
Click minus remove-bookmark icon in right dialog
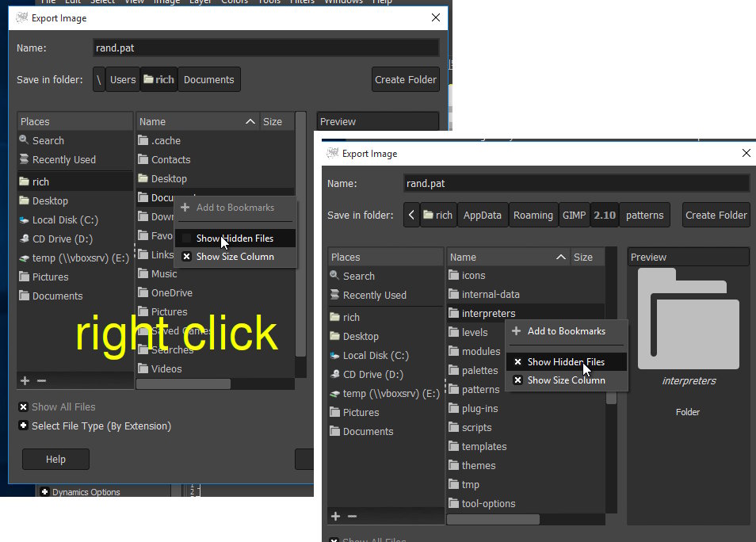[x=352, y=517]
